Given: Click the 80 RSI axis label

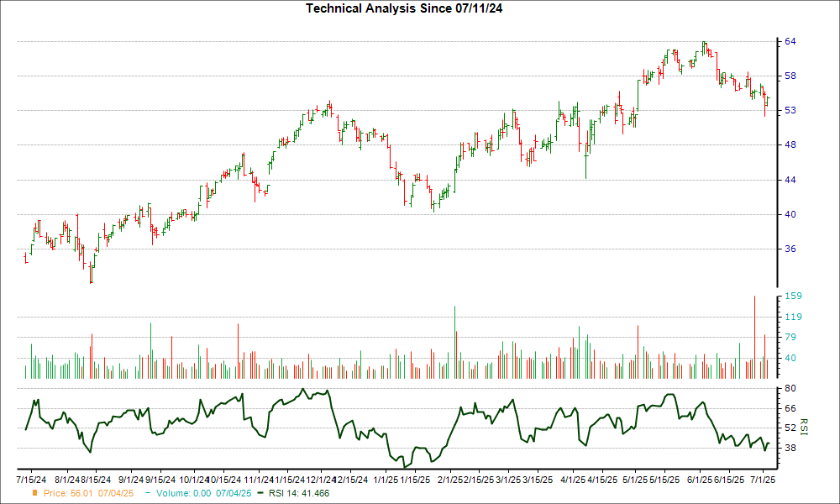Looking at the screenshot, I should pyautogui.click(x=790, y=388).
